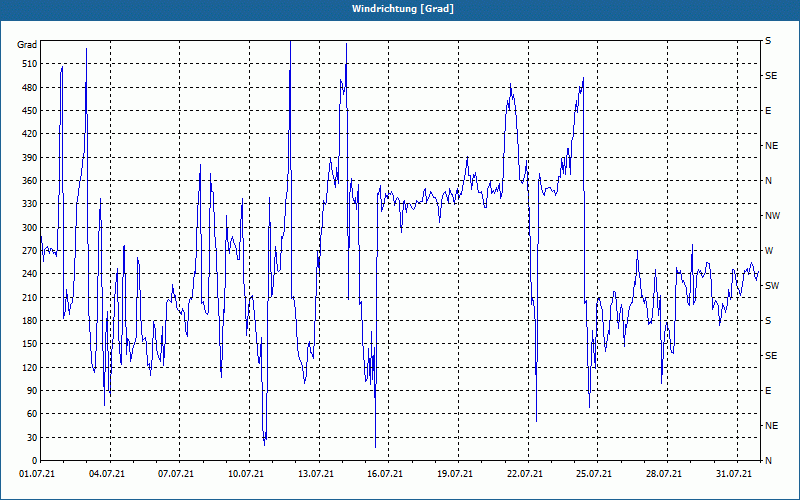Click the 01.07.21 date label
The image size is (800, 500).
[x=36, y=474]
